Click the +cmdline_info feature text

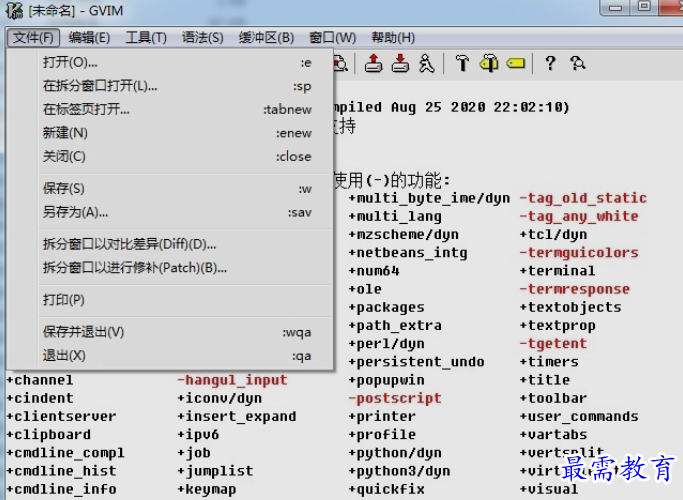(x=61, y=490)
